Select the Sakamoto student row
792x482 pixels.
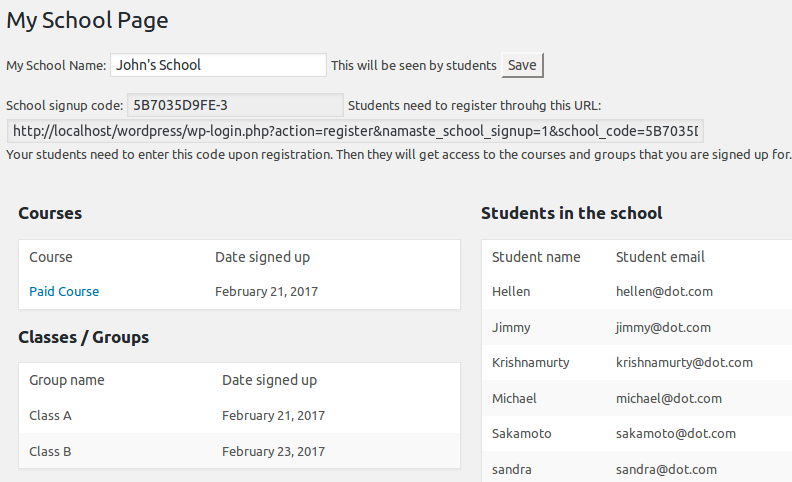click(637, 433)
